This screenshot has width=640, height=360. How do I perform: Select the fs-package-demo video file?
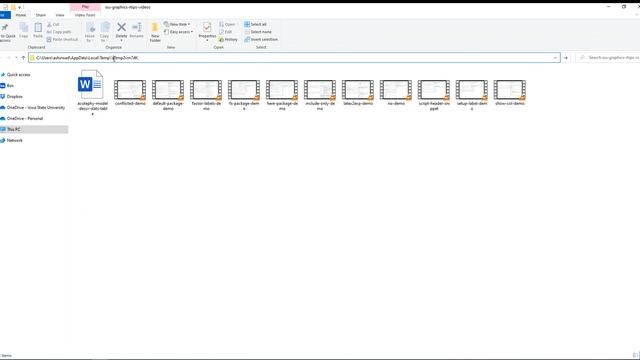click(244, 95)
